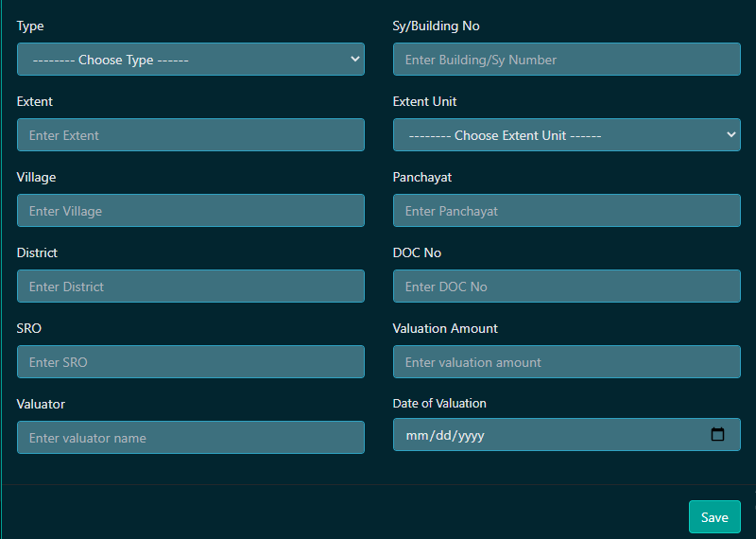Click the Type field label

tap(30, 26)
